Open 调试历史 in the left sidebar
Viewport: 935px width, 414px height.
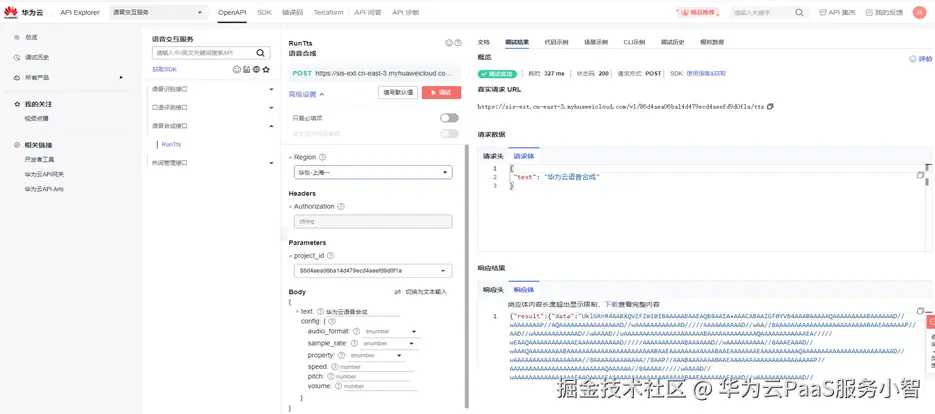(37, 58)
